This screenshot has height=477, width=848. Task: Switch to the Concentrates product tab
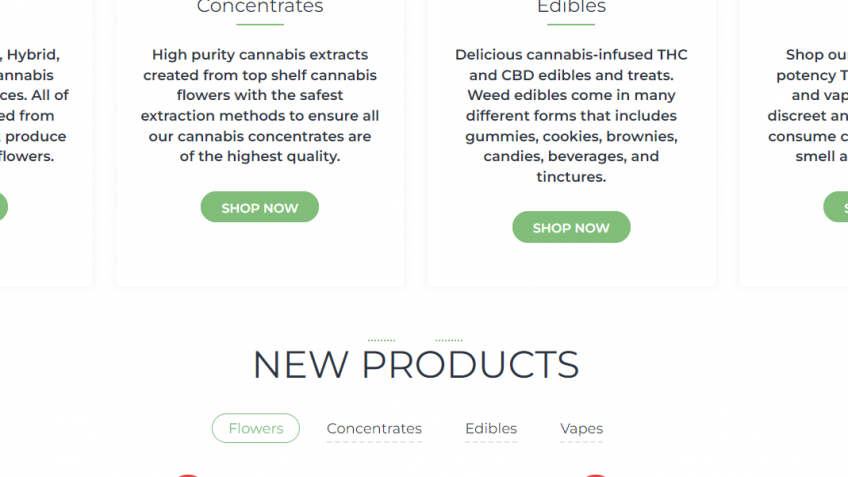coord(374,428)
